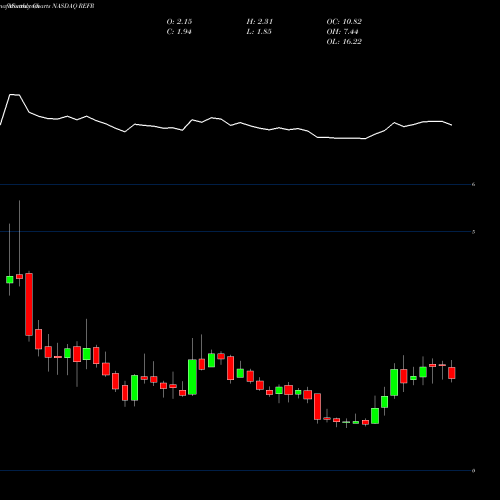The width and height of the screenshot is (500, 500).
Task: Click the close price value C: 1.94
Action: coord(179,32)
